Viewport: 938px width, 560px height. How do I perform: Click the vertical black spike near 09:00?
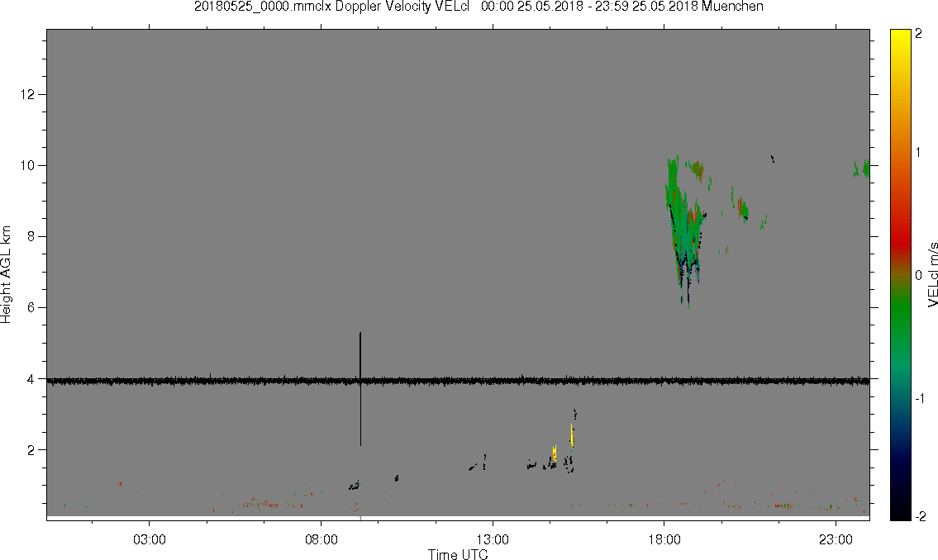pos(360,388)
